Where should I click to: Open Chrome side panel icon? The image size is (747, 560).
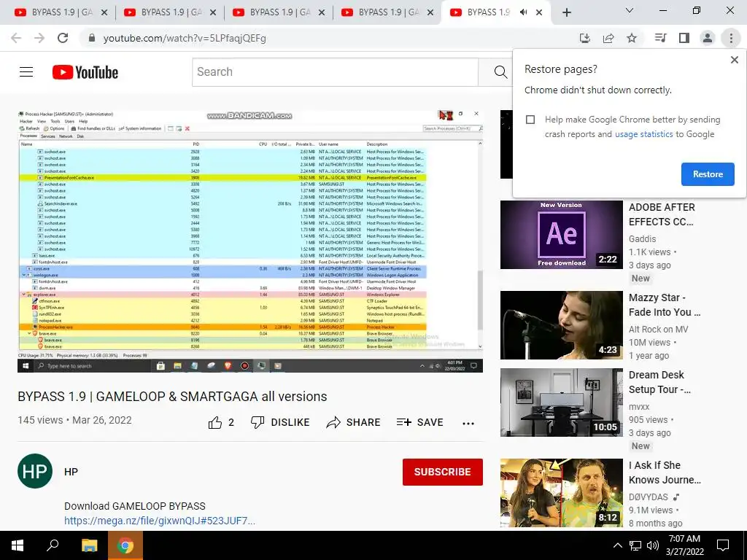[x=684, y=38]
